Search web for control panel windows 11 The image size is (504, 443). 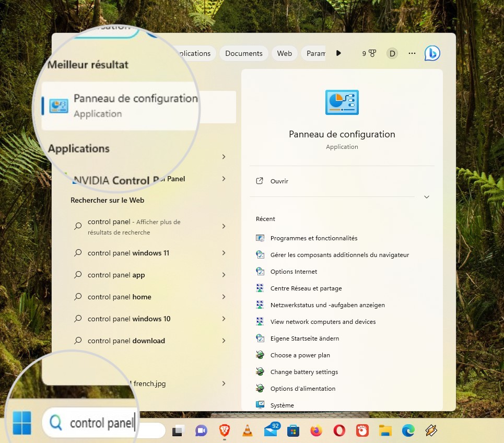(128, 253)
